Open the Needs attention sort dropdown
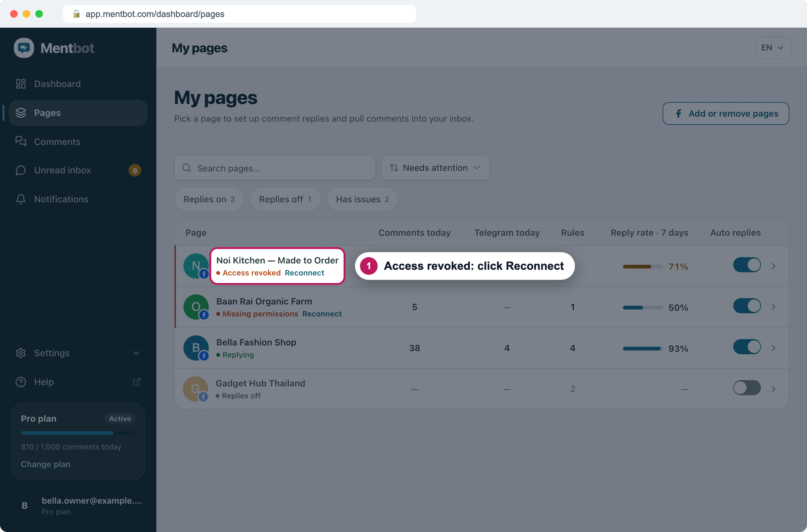This screenshot has width=807, height=532. click(435, 168)
